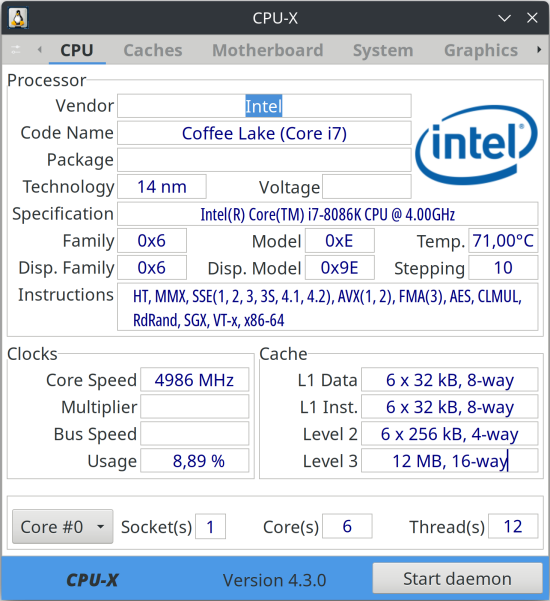The height and width of the screenshot is (601, 550).
Task: Click the CPU-X penguin app icon
Action: pyautogui.click(x=18, y=18)
